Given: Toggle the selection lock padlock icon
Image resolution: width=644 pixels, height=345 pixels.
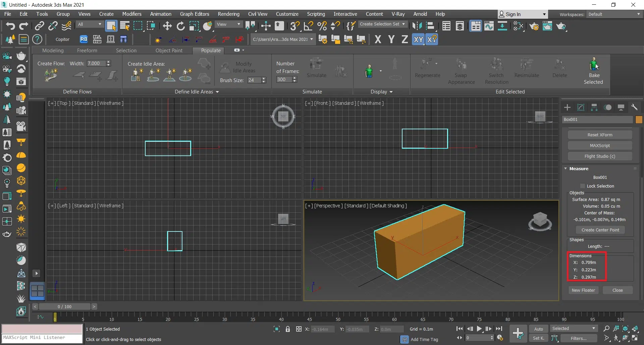Looking at the screenshot, I should coord(288,329).
